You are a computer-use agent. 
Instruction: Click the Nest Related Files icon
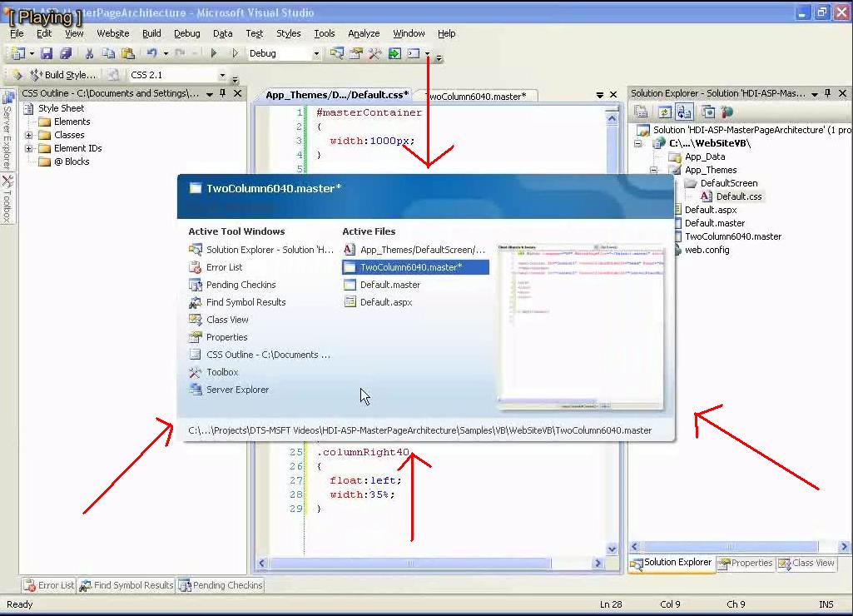point(684,112)
